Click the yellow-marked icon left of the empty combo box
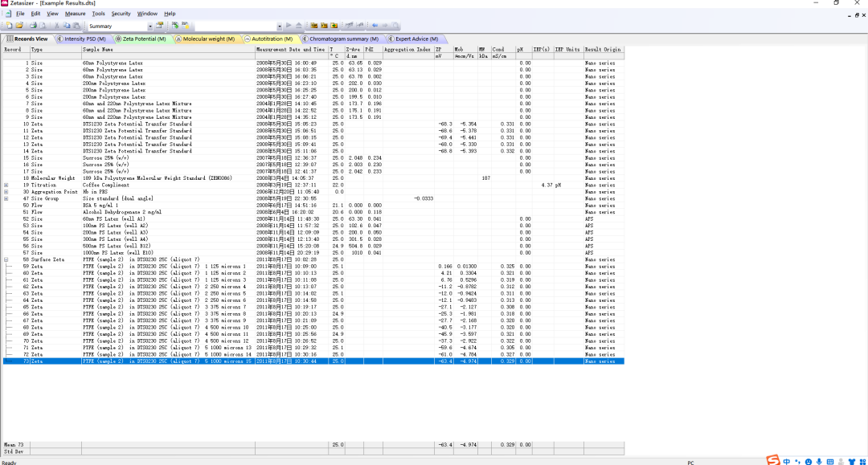This screenshot has width=868, height=465. [186, 26]
